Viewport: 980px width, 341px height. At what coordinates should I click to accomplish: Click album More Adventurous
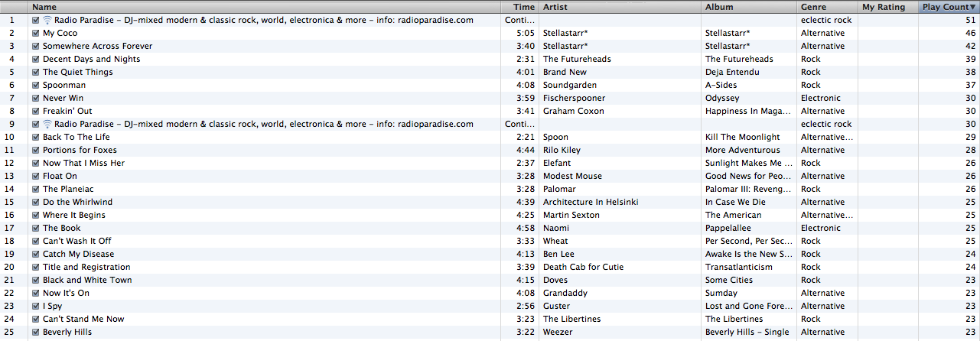tap(743, 151)
